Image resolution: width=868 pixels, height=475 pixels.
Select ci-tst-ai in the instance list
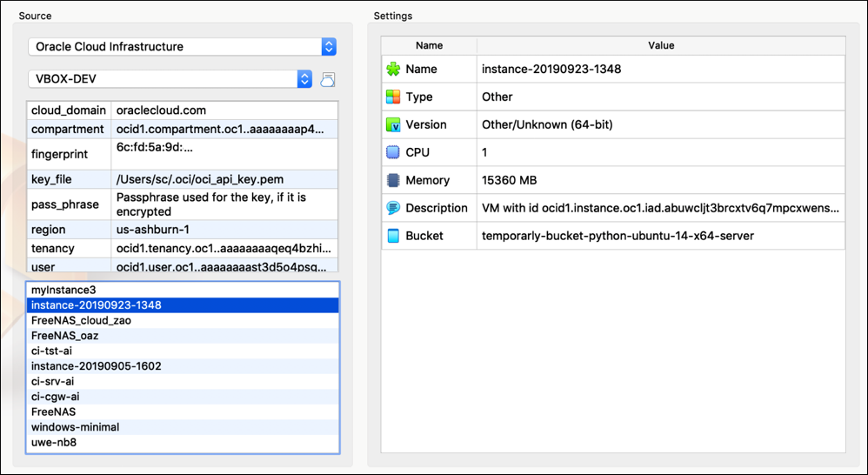click(183, 351)
